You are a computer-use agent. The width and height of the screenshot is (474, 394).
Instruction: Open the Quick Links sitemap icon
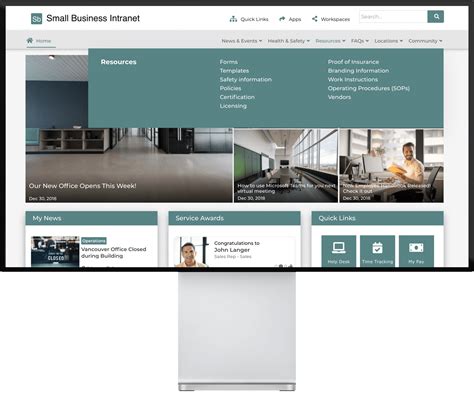pyautogui.click(x=233, y=19)
